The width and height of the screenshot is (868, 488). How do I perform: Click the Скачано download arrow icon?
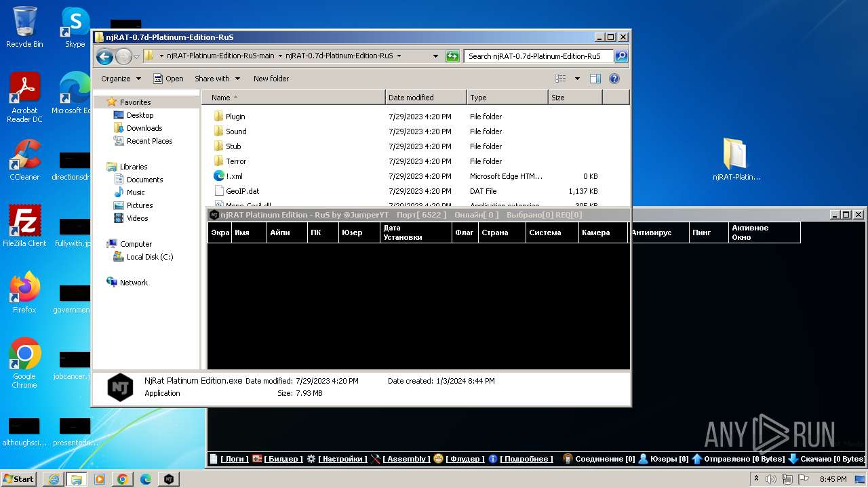(x=793, y=459)
